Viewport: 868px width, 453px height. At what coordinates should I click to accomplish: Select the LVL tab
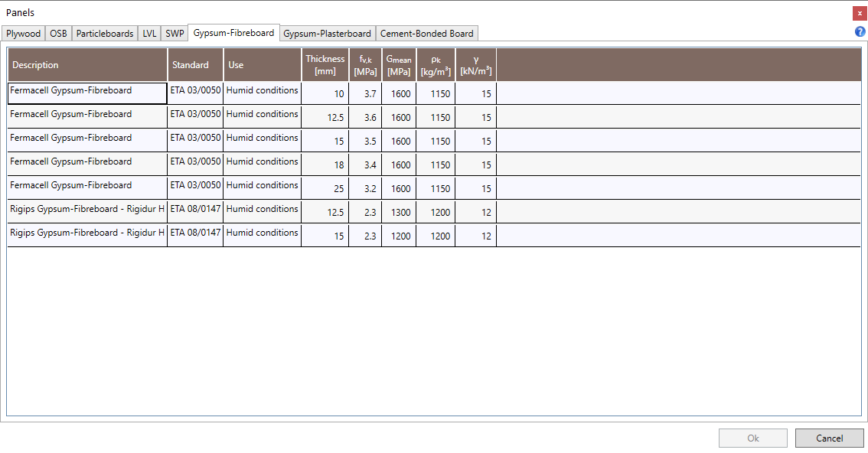click(x=149, y=33)
